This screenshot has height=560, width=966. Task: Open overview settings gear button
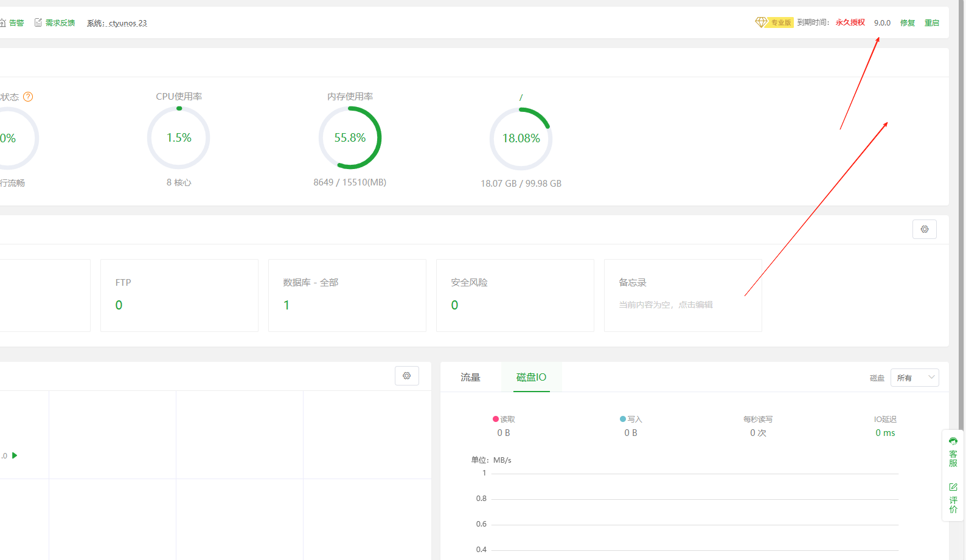coord(925,229)
